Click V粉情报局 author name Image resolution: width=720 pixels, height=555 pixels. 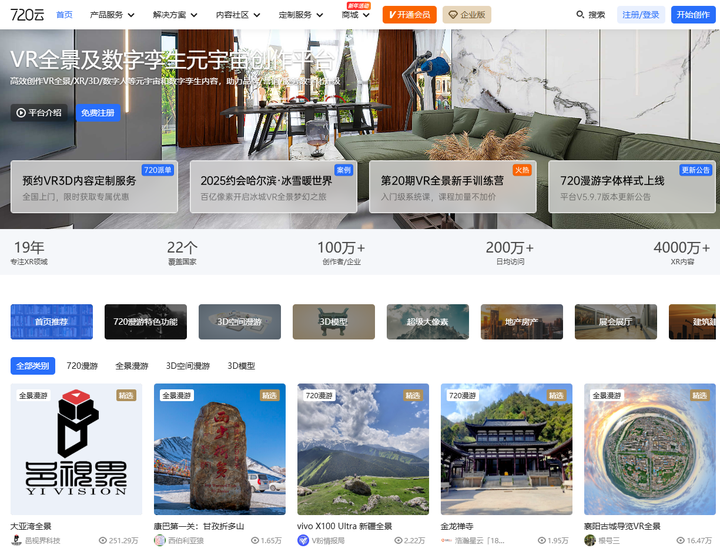pos(328,541)
